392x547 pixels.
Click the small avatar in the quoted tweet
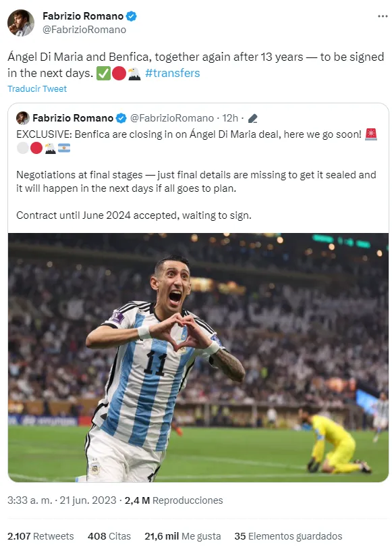(x=23, y=118)
